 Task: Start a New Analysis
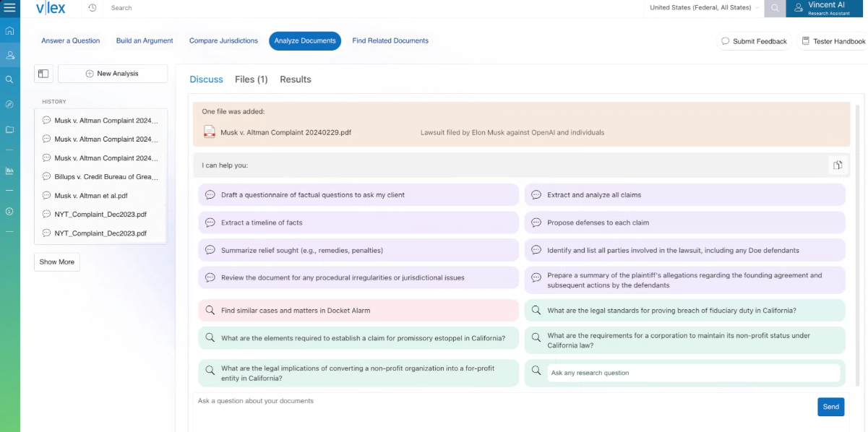pyautogui.click(x=113, y=74)
